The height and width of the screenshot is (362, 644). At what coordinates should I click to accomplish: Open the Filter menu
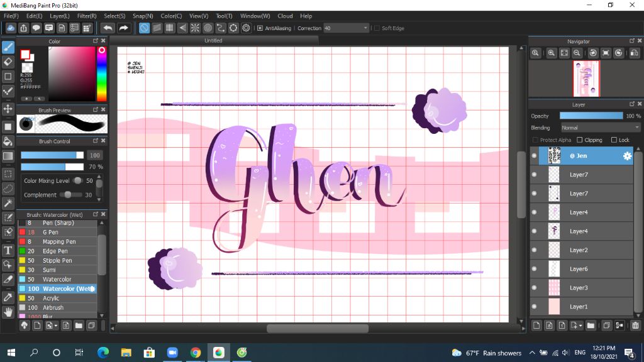(x=87, y=16)
